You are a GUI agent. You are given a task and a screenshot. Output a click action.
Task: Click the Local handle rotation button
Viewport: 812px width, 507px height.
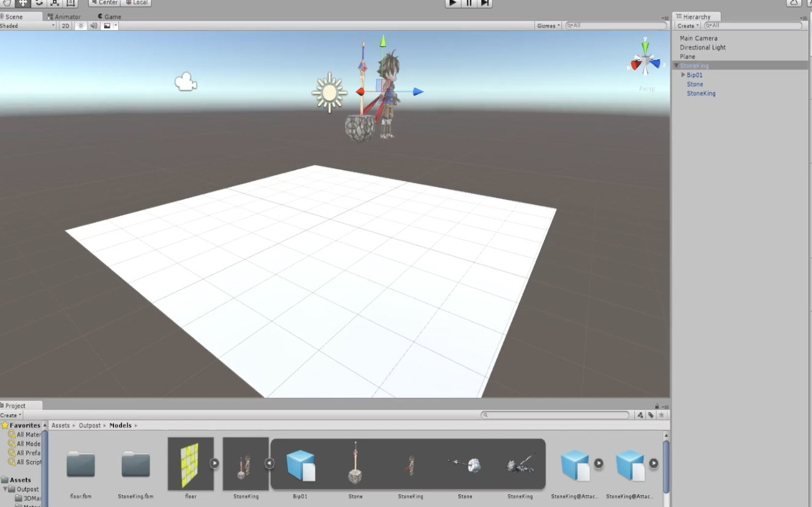tap(136, 3)
